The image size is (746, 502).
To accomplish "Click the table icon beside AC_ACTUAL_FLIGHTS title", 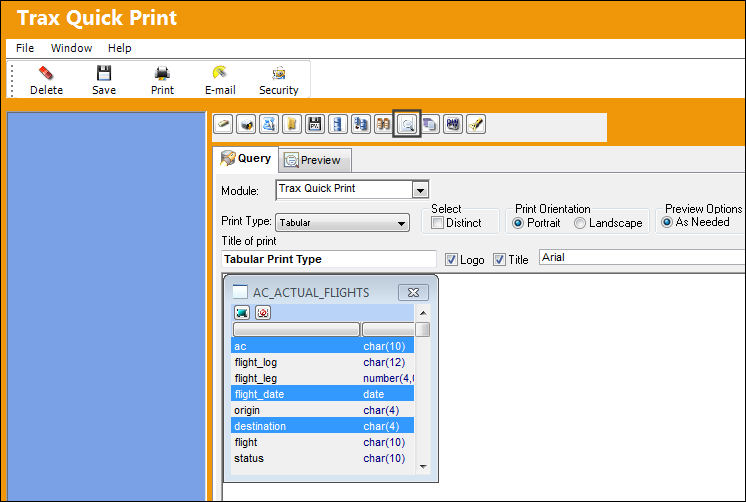I will [240, 291].
